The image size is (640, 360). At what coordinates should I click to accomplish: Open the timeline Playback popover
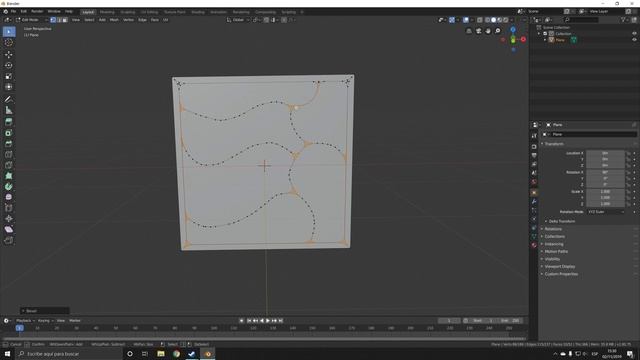(25, 320)
